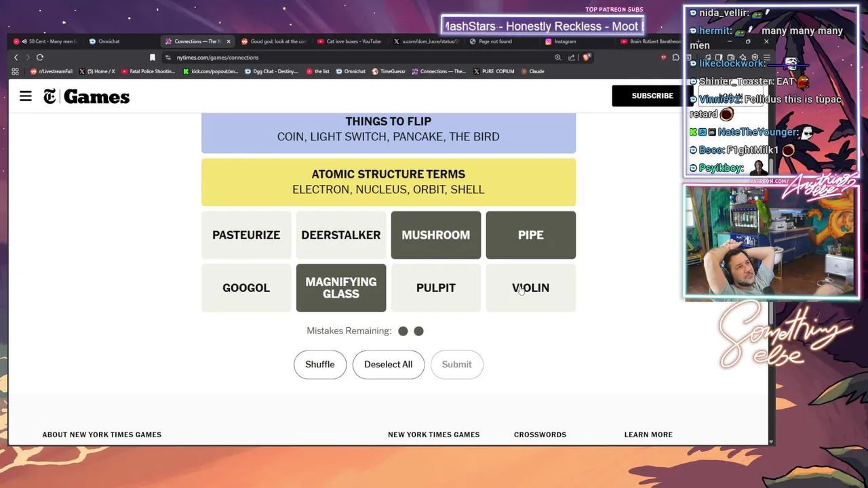
Task: Click the now-playing song title banner
Action: coord(542,26)
